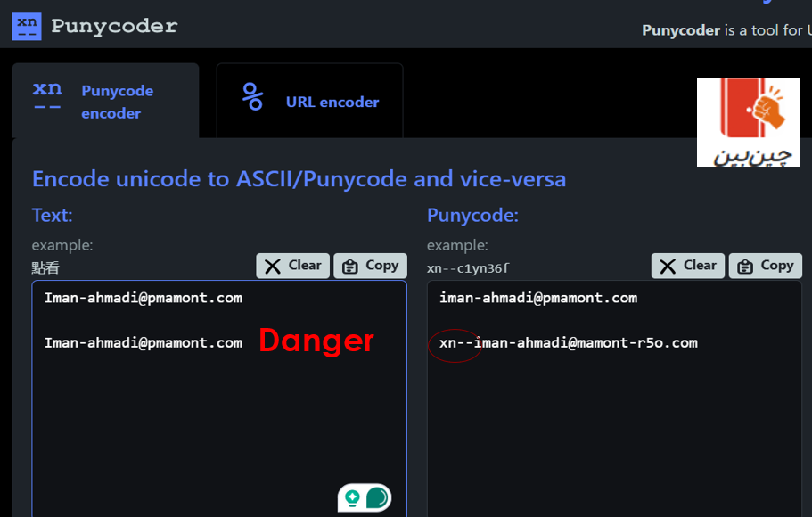Image resolution: width=812 pixels, height=517 pixels.
Task: Click the Text: label
Action: point(53,215)
